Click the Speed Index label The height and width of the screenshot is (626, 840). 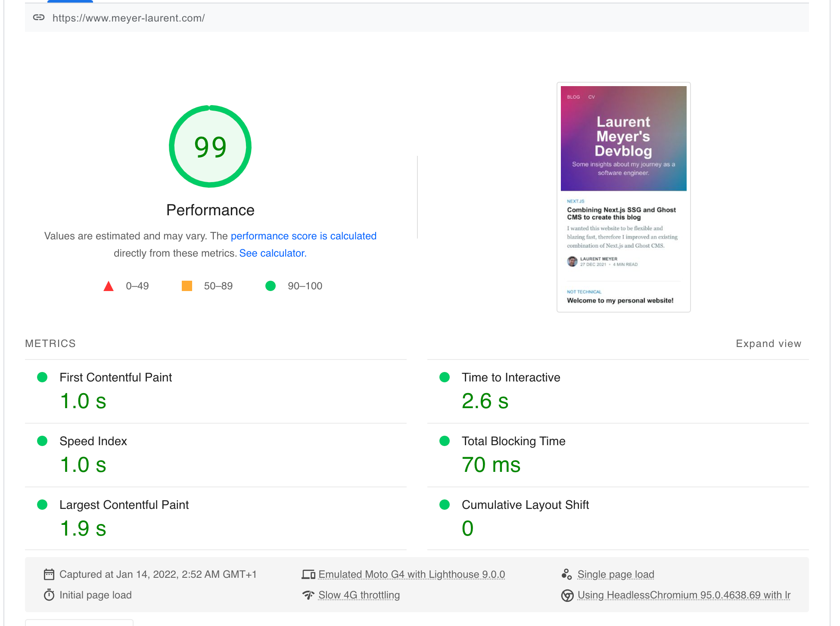click(93, 441)
